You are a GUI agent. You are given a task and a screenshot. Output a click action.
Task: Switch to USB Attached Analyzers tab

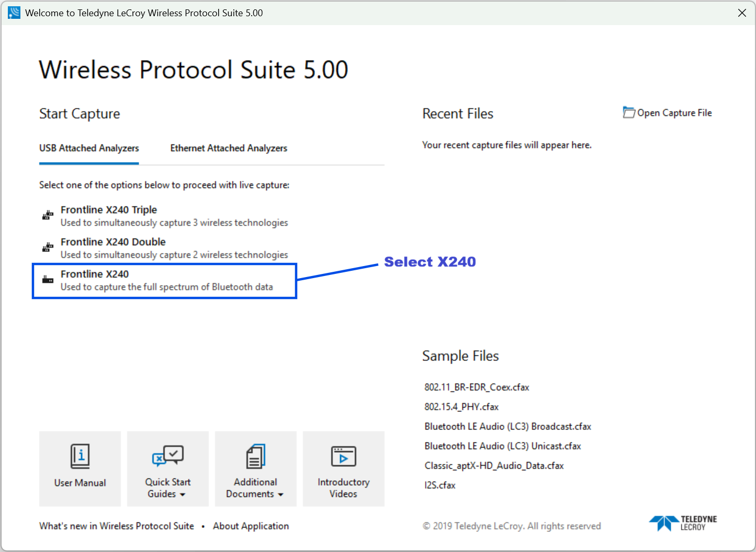pos(89,148)
